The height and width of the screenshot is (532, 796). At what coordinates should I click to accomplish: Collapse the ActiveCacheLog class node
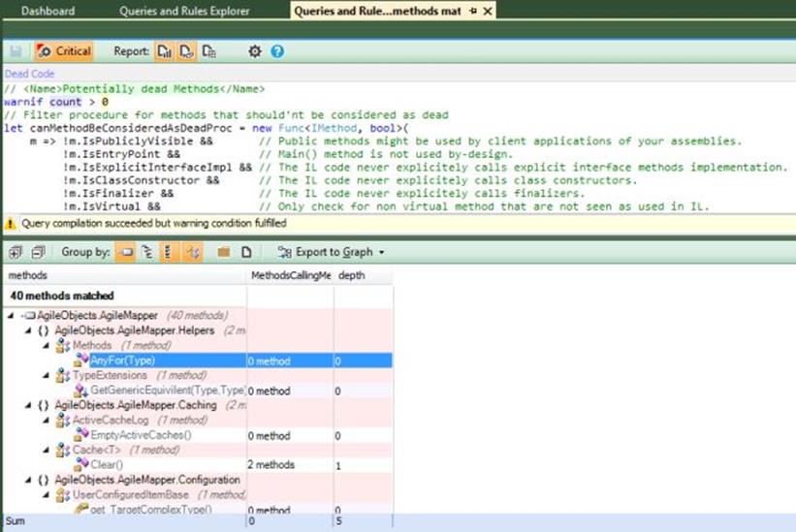(x=47, y=420)
